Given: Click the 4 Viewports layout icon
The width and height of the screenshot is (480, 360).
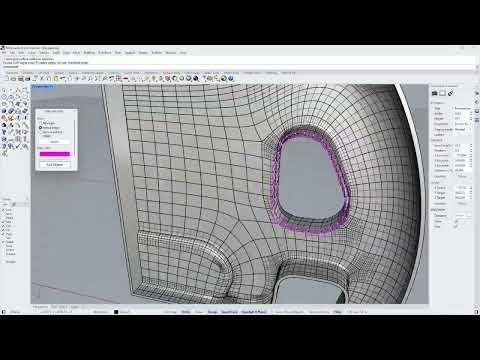Looking at the screenshot, I should (x=118, y=78).
